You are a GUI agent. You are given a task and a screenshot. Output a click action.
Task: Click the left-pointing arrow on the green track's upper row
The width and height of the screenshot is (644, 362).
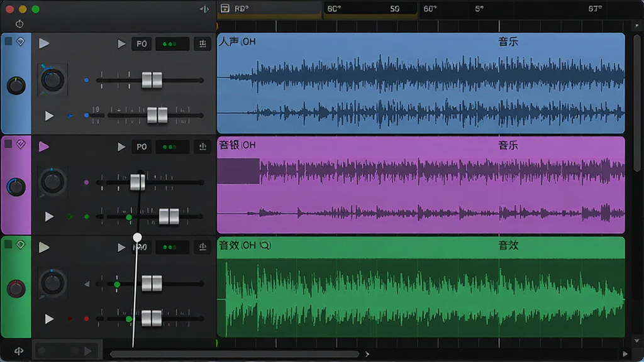87,283
